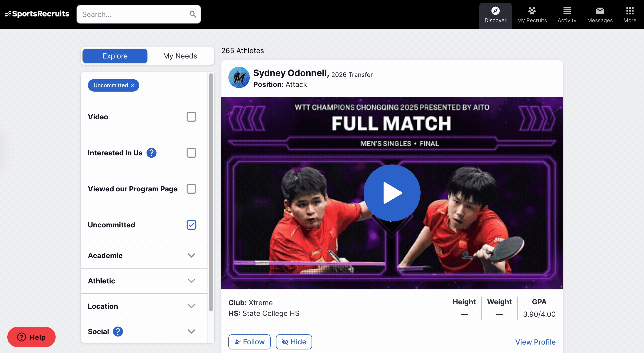Click help icon beside Interested In Us

pos(151,153)
